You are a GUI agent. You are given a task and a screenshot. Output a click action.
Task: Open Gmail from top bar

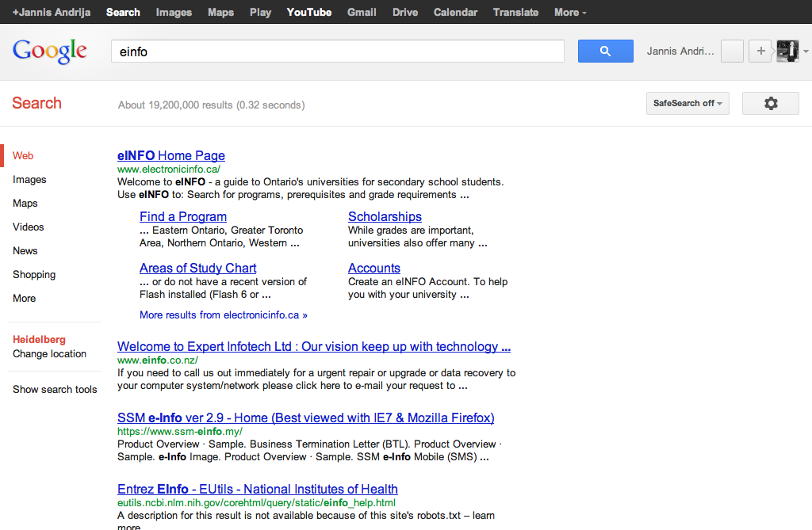(362, 12)
